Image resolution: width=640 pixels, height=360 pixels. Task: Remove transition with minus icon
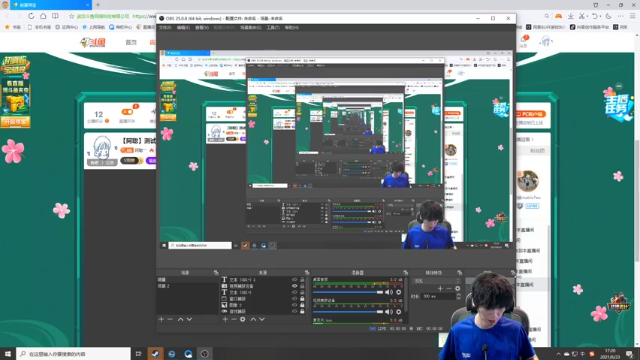[449, 289]
